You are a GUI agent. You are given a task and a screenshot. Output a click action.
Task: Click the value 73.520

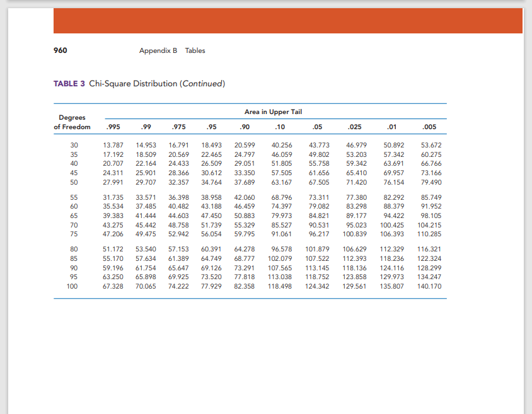tap(211, 277)
